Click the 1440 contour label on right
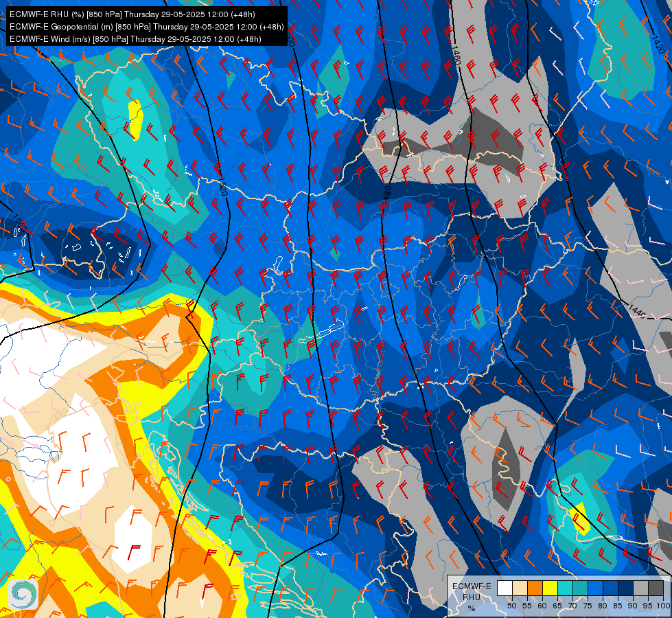The width and height of the screenshot is (672, 618). 637,310
